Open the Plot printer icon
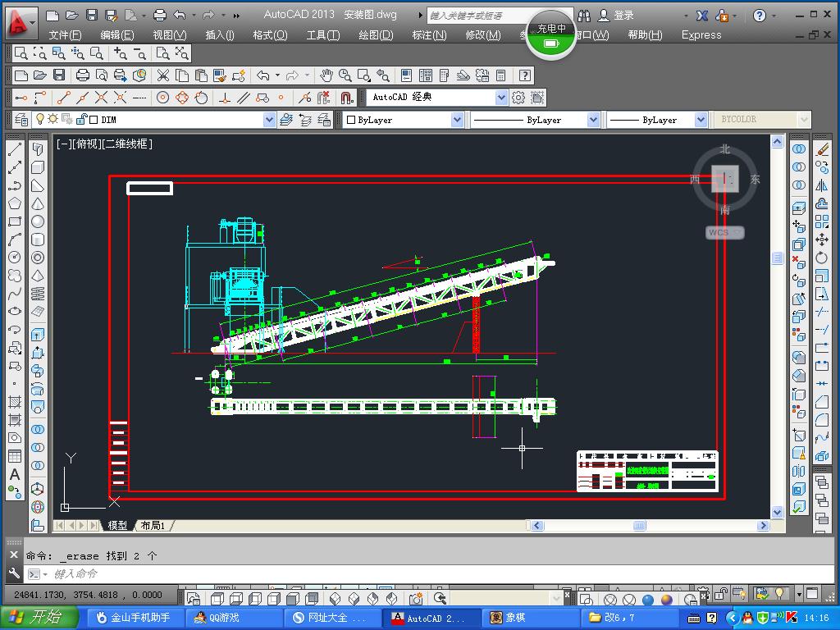Screen dimensions: 840x630 click(x=83, y=75)
